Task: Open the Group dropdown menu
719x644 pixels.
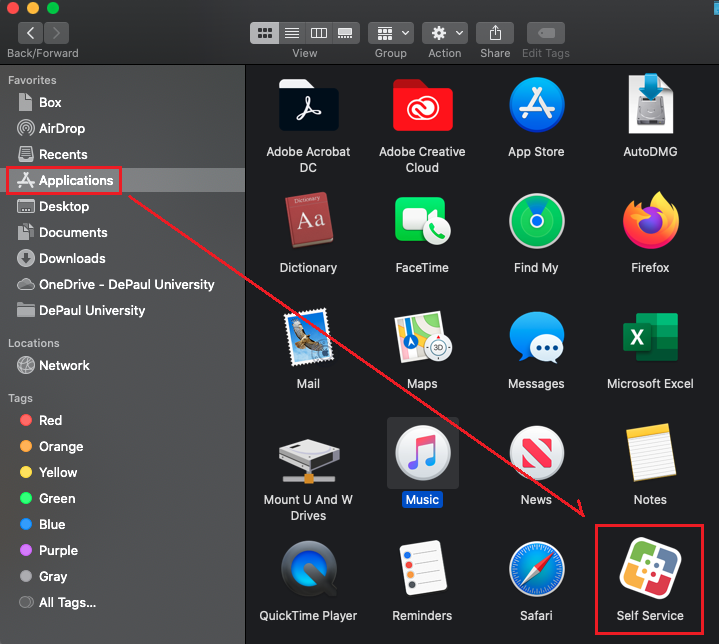Action: click(390, 33)
